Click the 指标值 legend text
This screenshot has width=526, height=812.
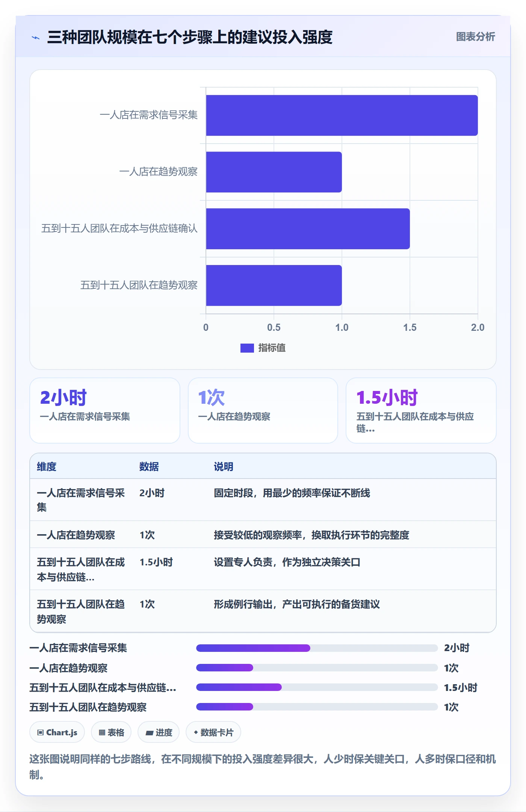272,348
